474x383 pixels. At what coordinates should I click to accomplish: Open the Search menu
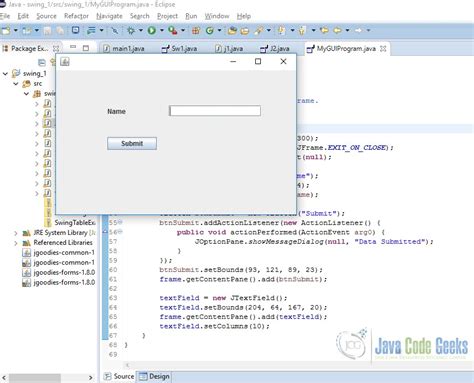point(140,16)
